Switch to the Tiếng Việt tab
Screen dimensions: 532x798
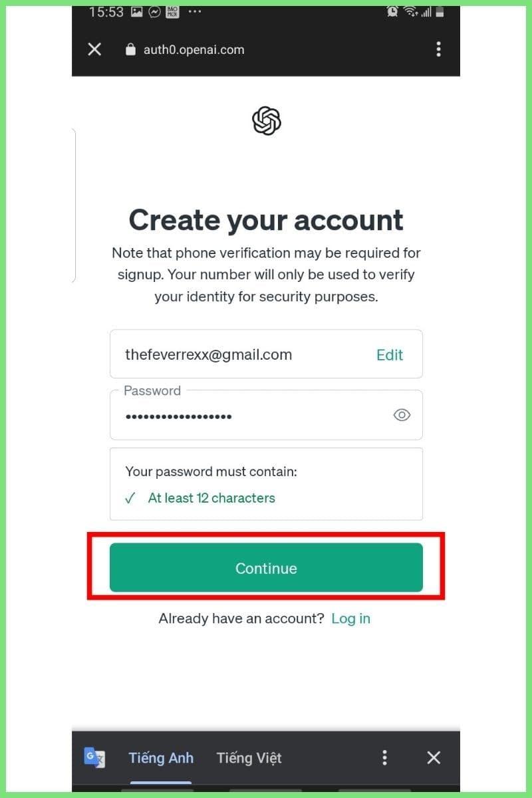point(249,758)
